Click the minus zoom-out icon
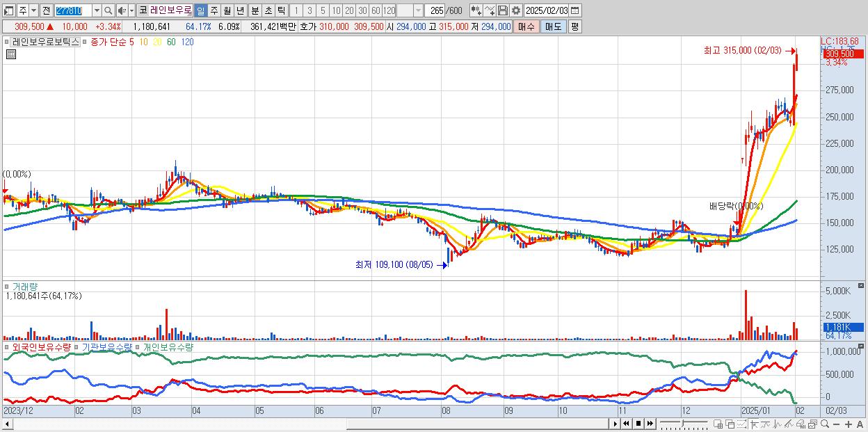The image size is (868, 432). coord(837,424)
